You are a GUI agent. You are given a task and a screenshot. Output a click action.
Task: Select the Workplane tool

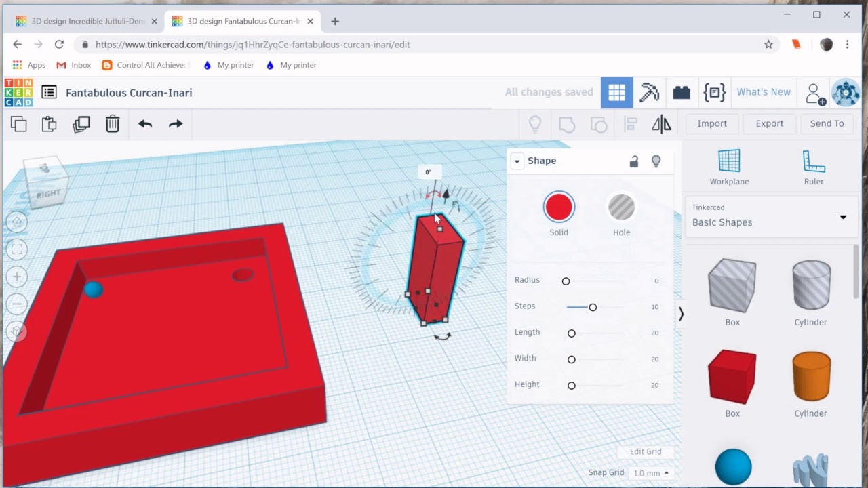pos(729,167)
